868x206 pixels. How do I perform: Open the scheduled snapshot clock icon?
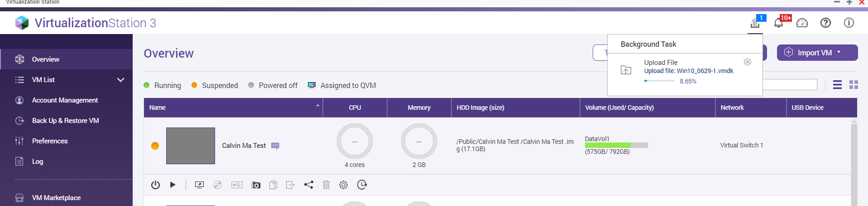(x=362, y=185)
